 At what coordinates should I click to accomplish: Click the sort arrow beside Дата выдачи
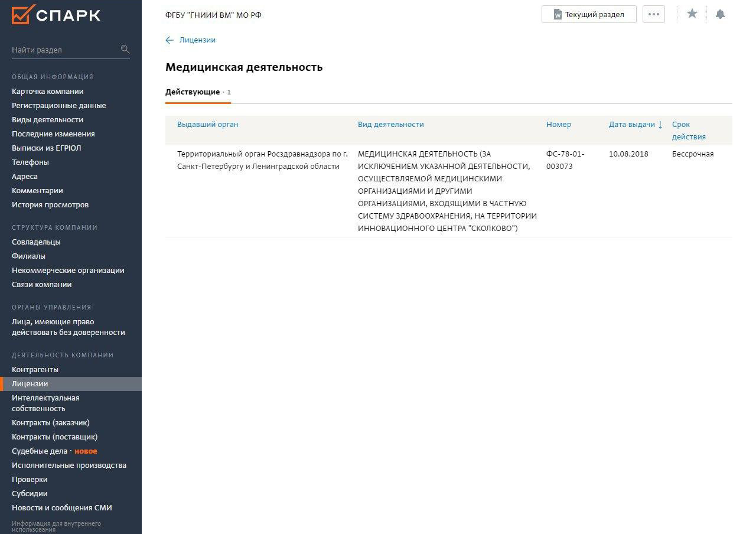pos(660,125)
